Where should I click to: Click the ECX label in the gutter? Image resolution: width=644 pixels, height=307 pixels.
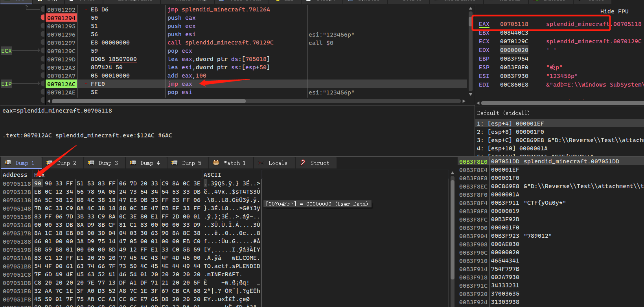6,51
